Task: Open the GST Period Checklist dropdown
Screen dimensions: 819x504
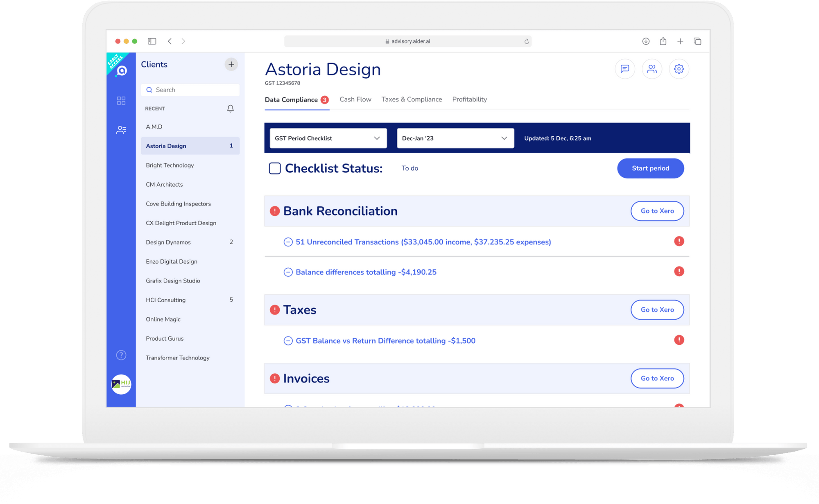Action: (328, 138)
